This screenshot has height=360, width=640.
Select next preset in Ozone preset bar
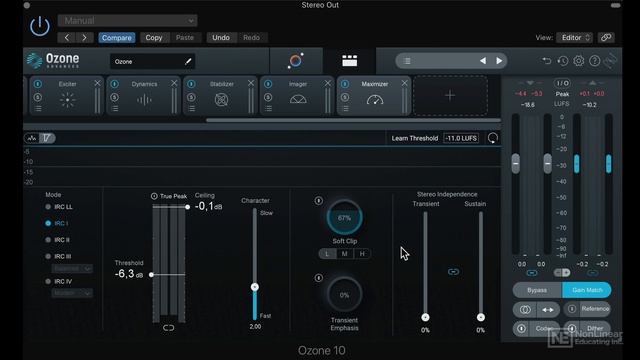point(499,61)
